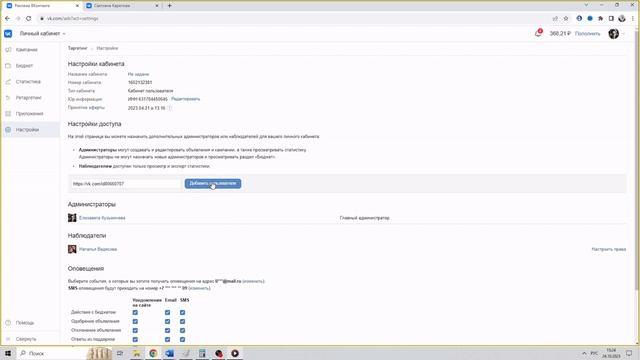Toggle SMS for Действия с бюджетом
Image resolution: width=640 pixels, height=360 pixels.
(182, 313)
